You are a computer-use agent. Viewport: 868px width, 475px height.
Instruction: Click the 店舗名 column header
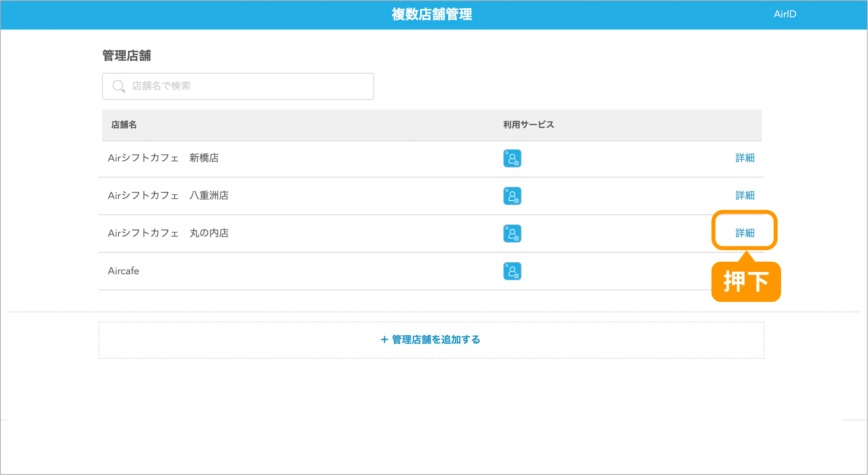coord(124,125)
